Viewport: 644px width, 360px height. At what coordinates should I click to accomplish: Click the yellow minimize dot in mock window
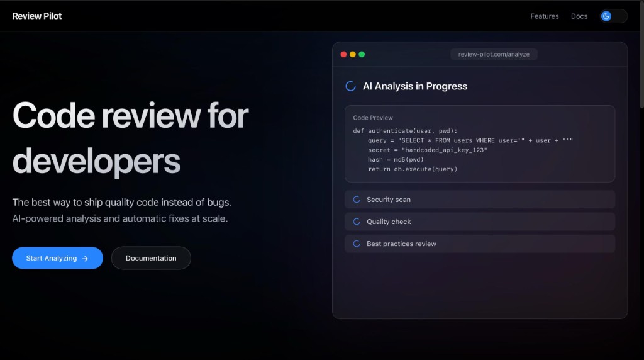click(x=352, y=54)
